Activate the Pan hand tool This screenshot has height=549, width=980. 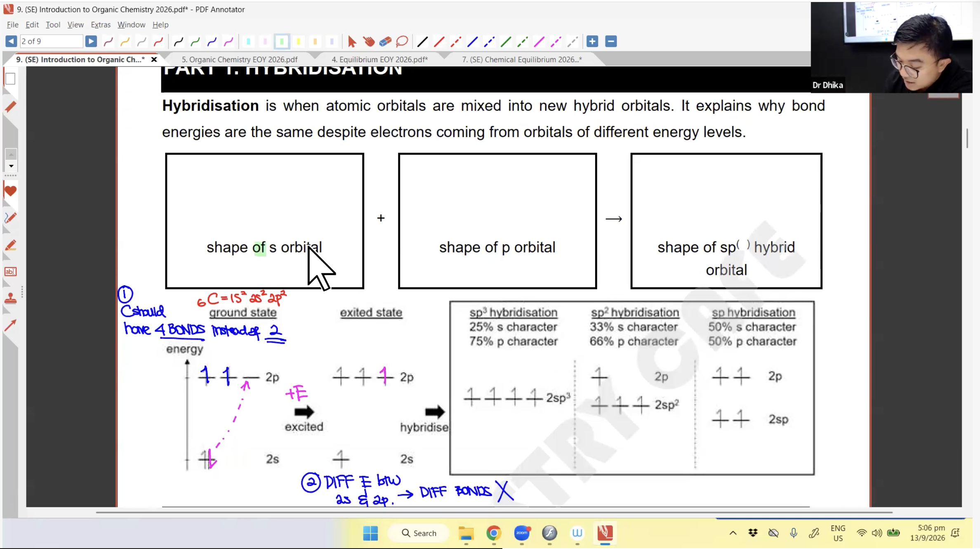369,41
